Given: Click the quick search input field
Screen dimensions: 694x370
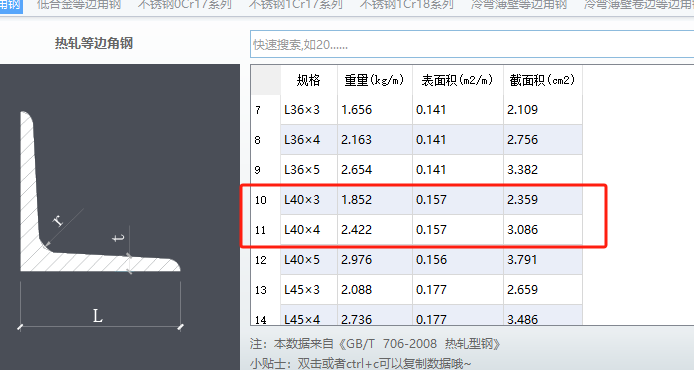Looking at the screenshot, I should point(472,44).
